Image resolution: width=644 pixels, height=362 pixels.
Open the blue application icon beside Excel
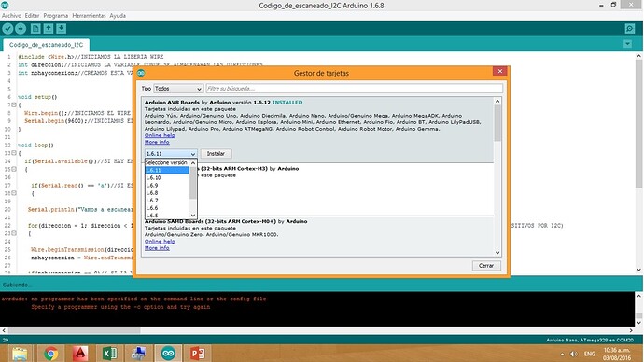(x=139, y=354)
